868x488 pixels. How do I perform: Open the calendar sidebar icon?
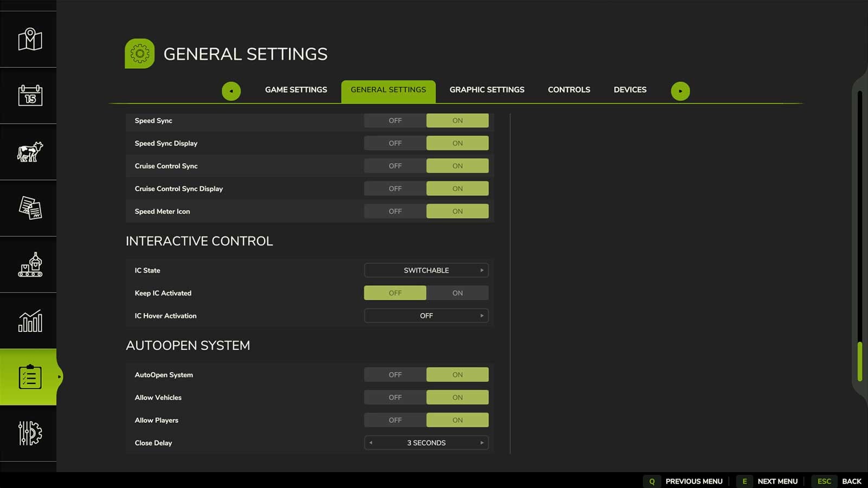click(x=30, y=96)
